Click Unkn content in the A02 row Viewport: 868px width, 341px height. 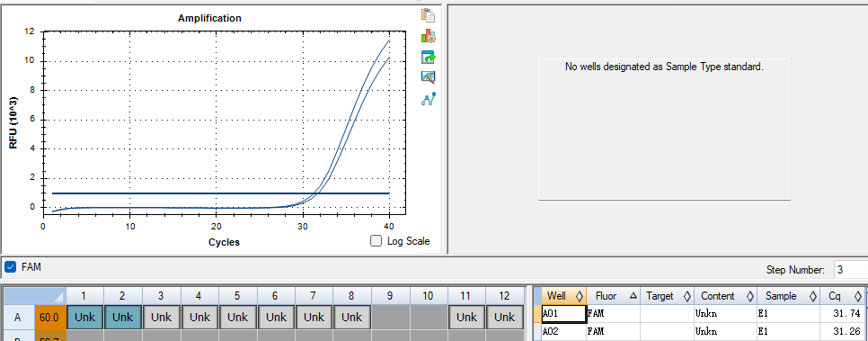tap(725, 332)
